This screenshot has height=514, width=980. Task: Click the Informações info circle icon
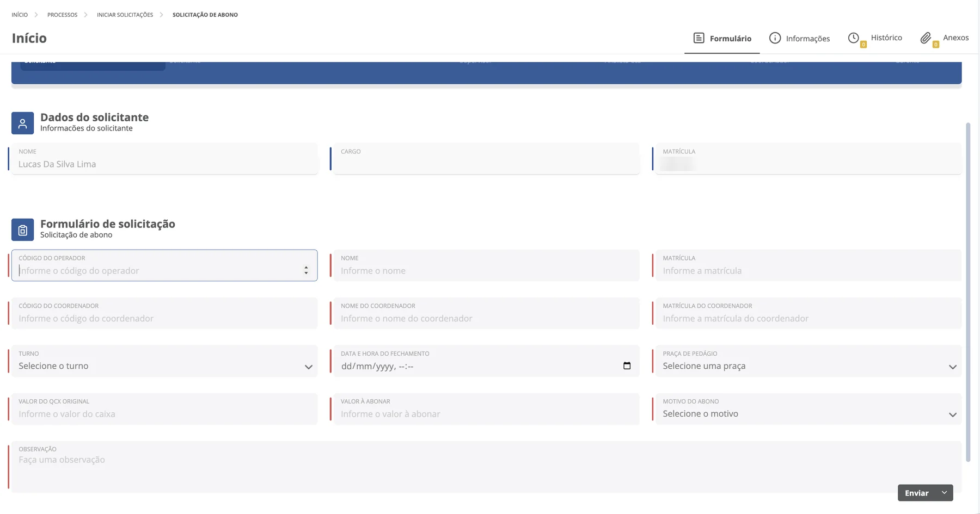click(775, 38)
